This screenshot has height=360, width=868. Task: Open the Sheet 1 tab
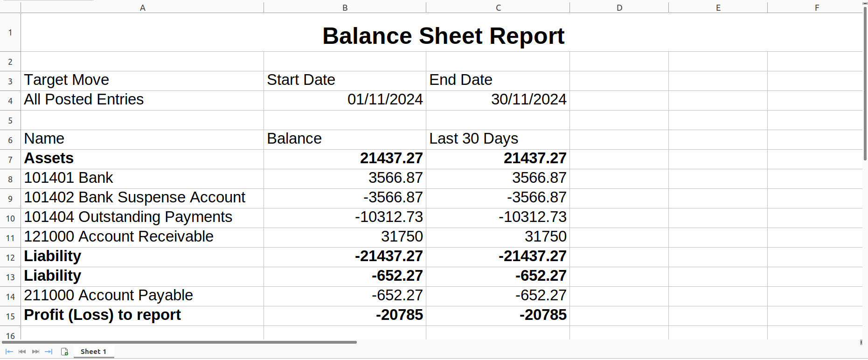(93, 352)
